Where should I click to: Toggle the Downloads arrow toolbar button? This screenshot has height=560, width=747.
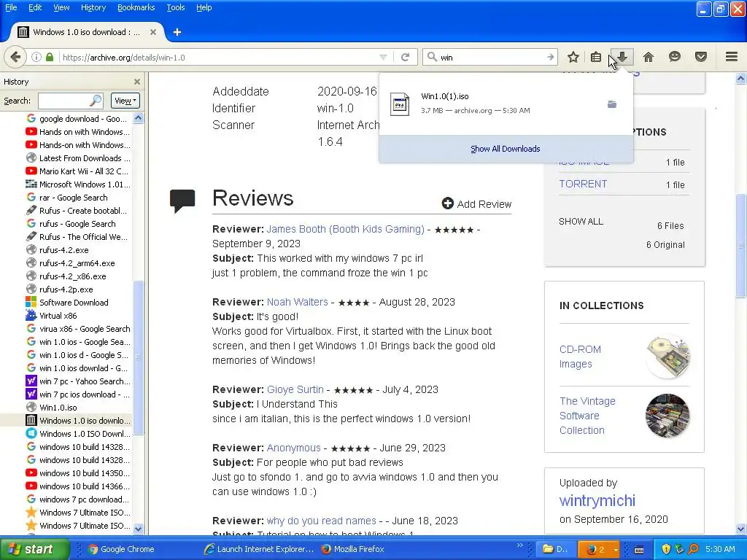point(622,57)
